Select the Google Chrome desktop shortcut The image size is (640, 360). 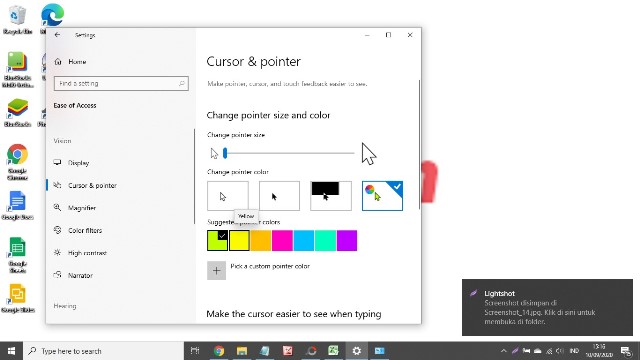(x=17, y=162)
